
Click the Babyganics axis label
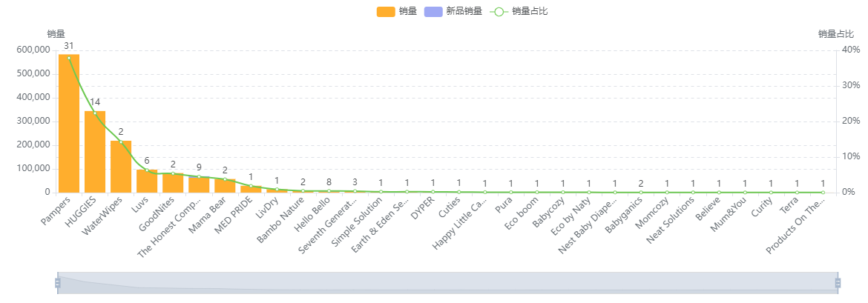(625, 215)
